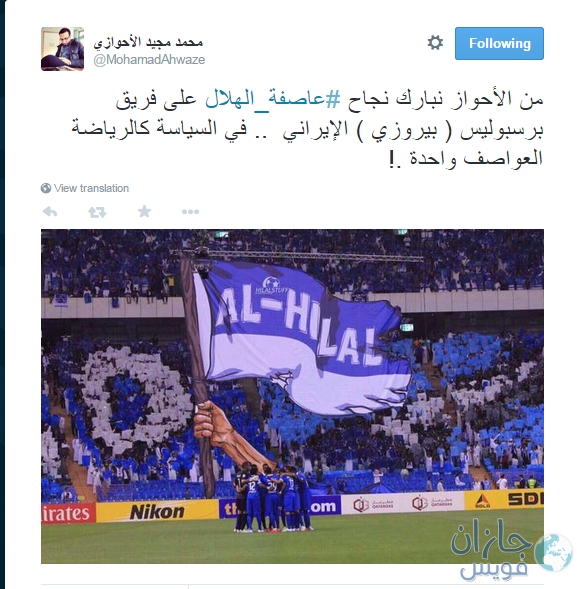
Task: Click the globe logo watermark on photo
Action: [554, 552]
